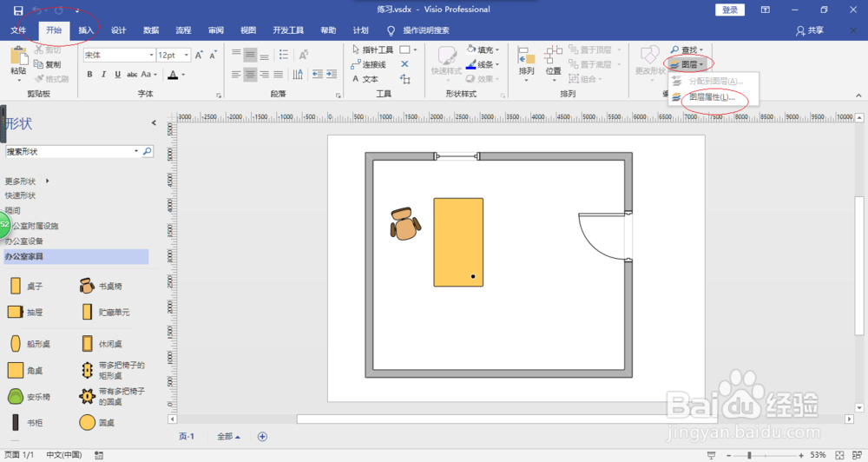Toggle bold formatting

tap(89, 74)
